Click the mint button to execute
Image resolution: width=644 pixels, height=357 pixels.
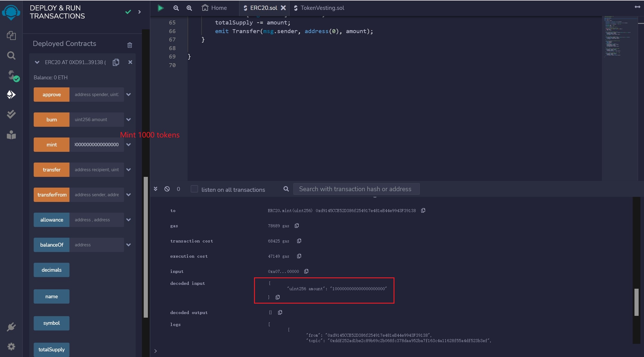click(51, 144)
